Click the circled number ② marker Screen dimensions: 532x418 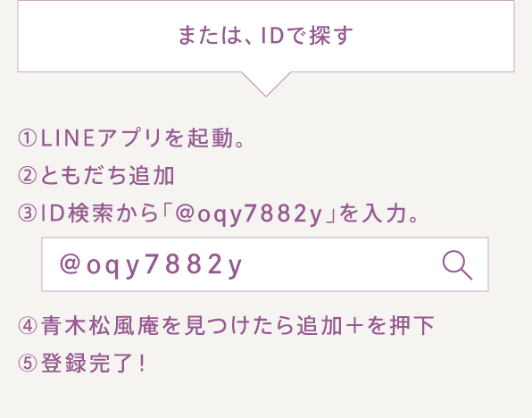coord(27,176)
